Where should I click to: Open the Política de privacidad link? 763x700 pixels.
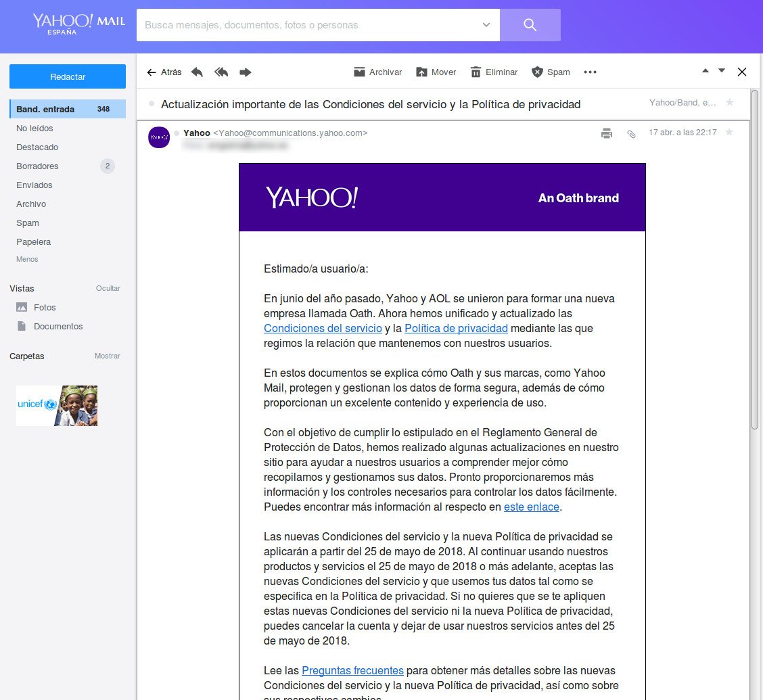[x=457, y=328]
